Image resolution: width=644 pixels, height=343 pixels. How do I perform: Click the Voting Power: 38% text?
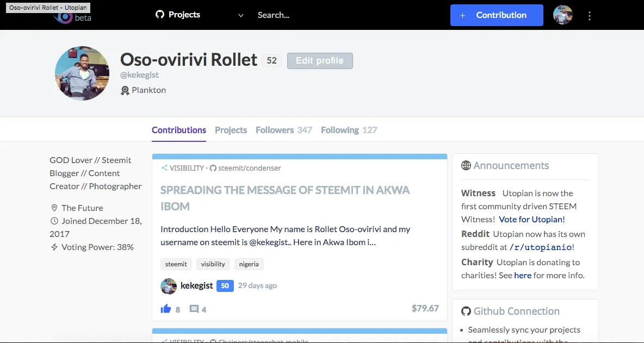click(x=97, y=247)
